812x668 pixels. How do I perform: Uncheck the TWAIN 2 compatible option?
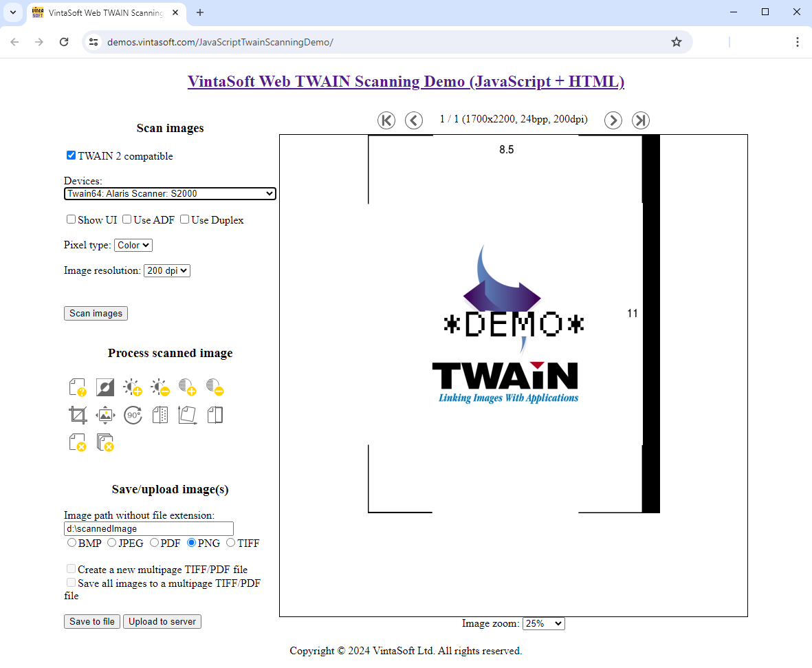point(71,155)
